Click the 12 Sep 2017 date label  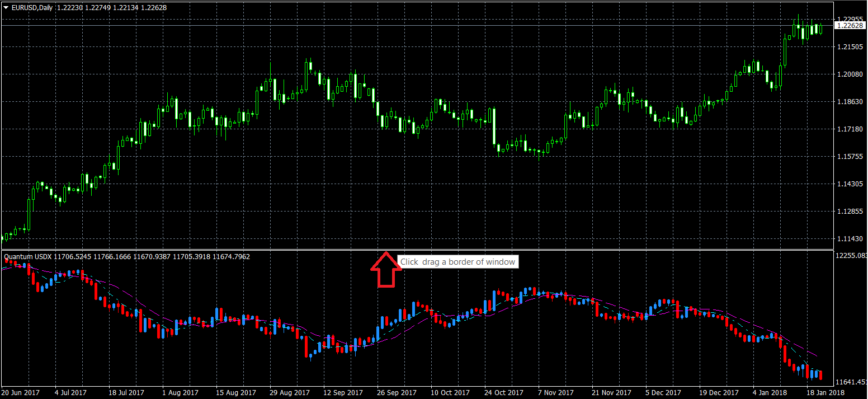[x=342, y=393]
